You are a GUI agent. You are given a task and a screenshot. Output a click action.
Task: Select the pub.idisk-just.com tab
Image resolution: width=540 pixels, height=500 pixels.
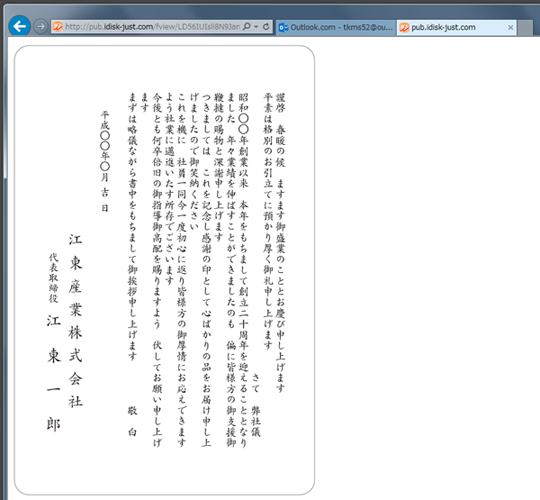457,27
